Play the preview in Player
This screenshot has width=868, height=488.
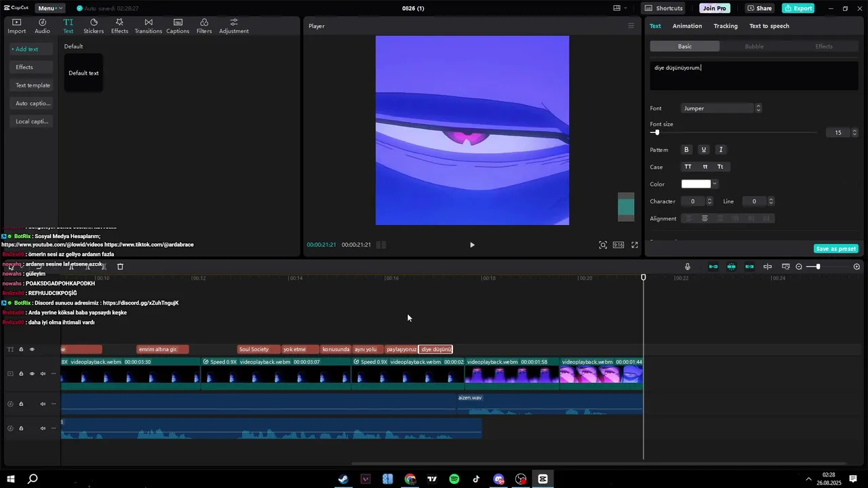tap(472, 245)
